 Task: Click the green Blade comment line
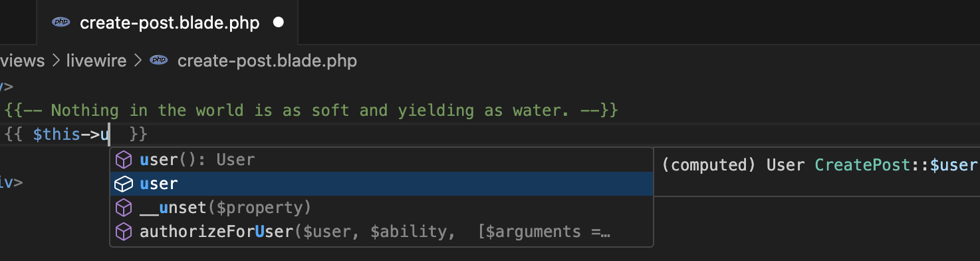pyautogui.click(x=312, y=111)
